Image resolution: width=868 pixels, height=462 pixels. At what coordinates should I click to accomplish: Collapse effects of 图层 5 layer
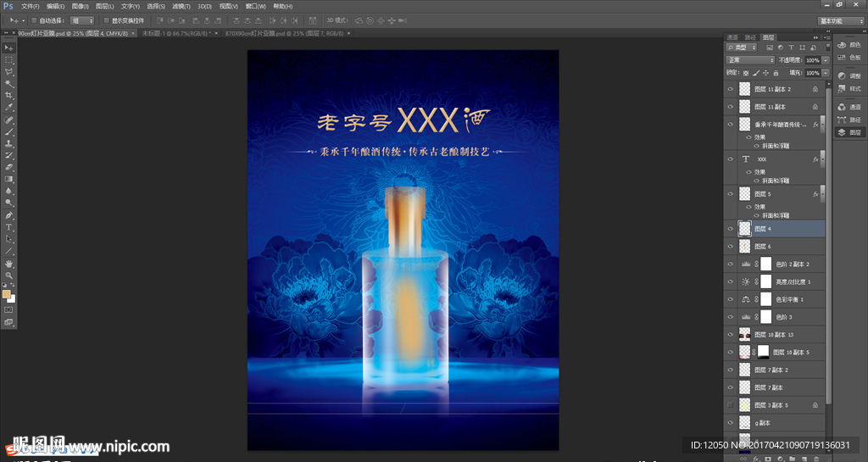coord(823,193)
